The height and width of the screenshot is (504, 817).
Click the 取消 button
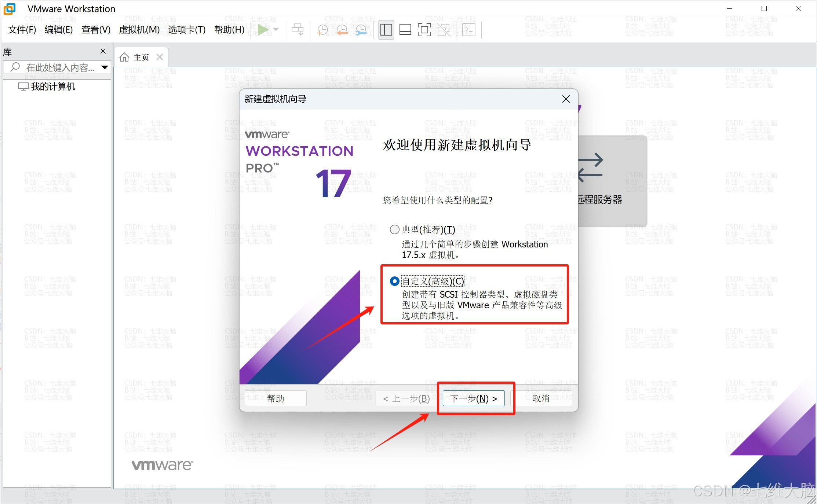tap(541, 398)
